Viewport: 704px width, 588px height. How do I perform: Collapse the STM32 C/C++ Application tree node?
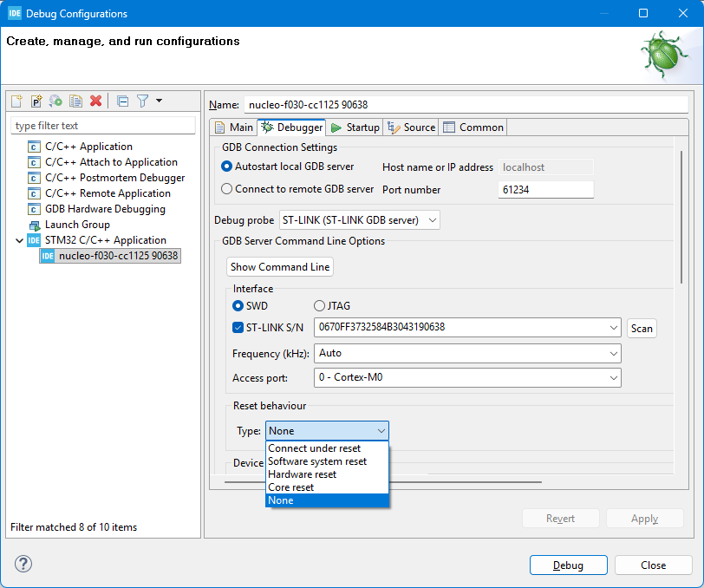point(20,240)
